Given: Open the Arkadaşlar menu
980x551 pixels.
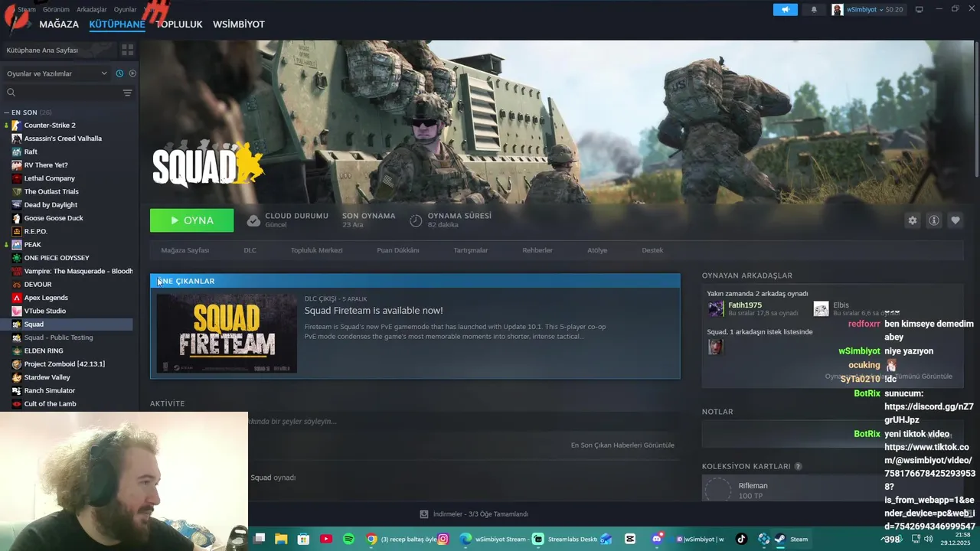Looking at the screenshot, I should click(92, 9).
